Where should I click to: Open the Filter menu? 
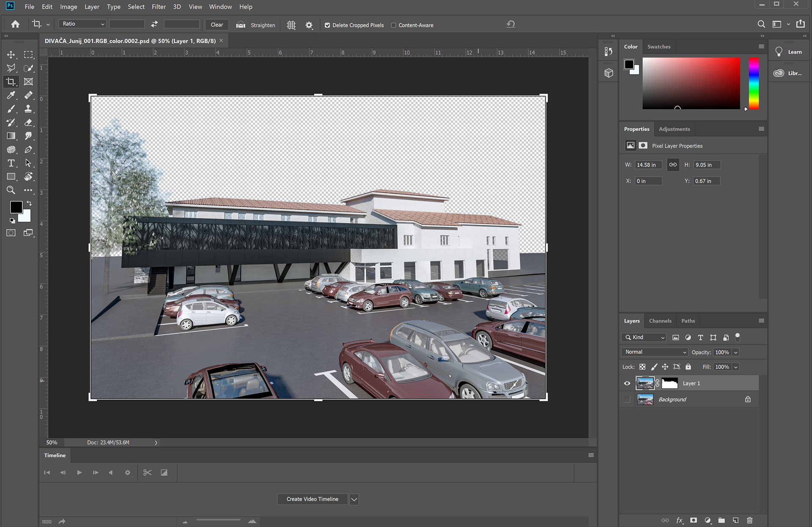click(x=159, y=7)
